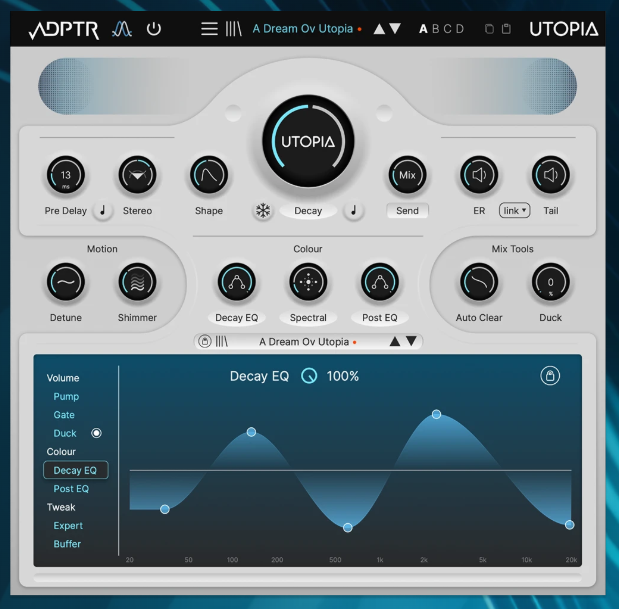This screenshot has height=609, width=619.
Task: Copy current state with copy icon
Action: [489, 29]
